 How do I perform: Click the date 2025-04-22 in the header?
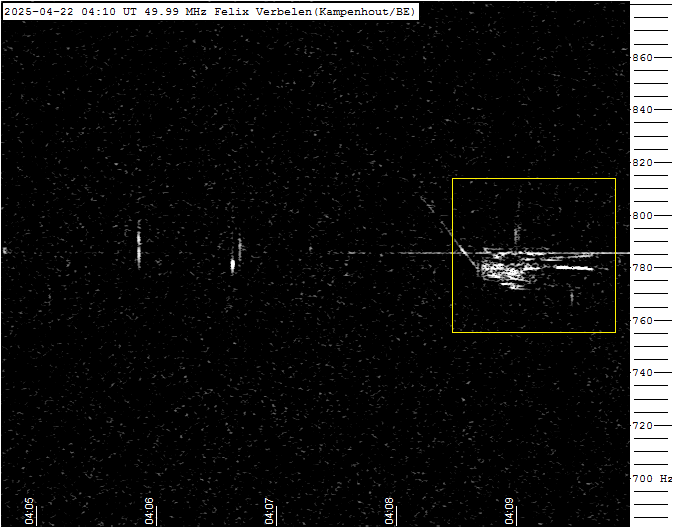tap(39, 12)
